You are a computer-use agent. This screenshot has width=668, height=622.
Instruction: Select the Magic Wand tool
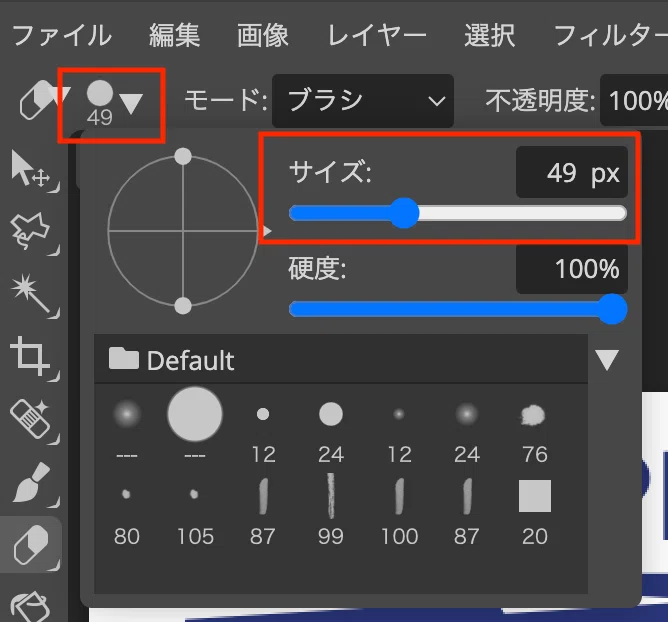pos(31,295)
